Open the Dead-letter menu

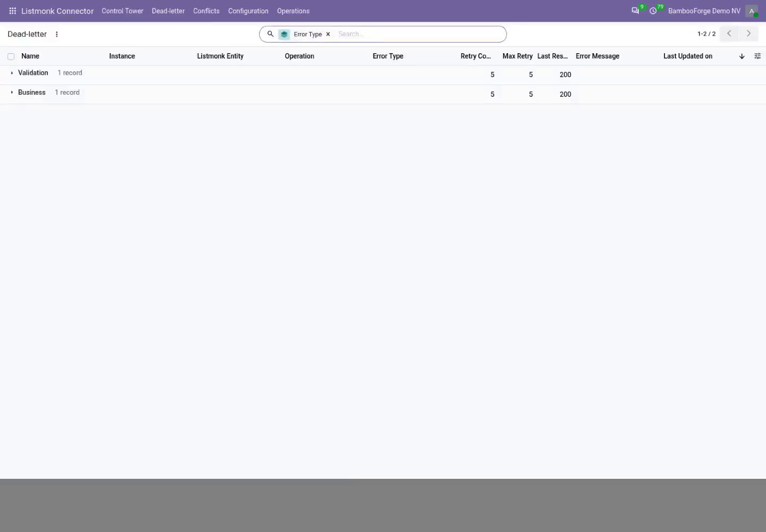tap(168, 11)
